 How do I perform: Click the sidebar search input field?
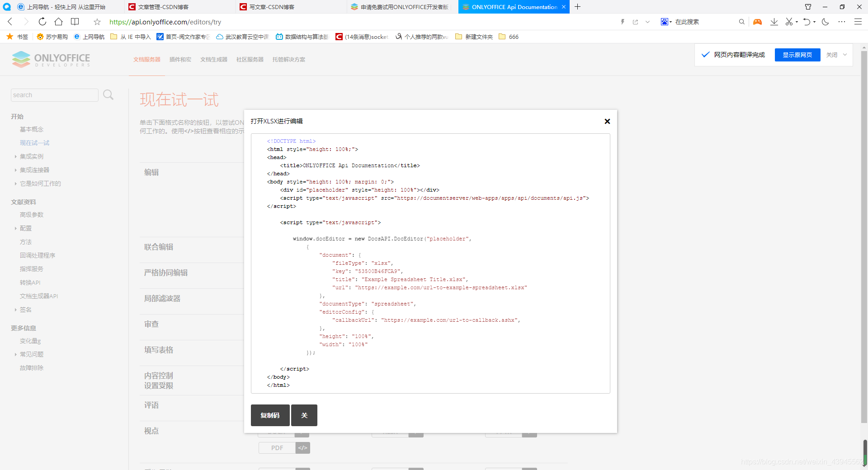[x=54, y=95]
